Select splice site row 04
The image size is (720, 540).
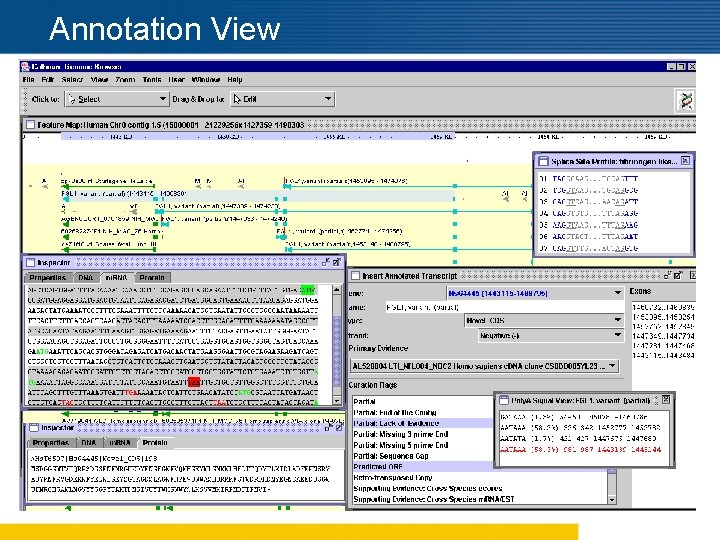[x=590, y=213]
